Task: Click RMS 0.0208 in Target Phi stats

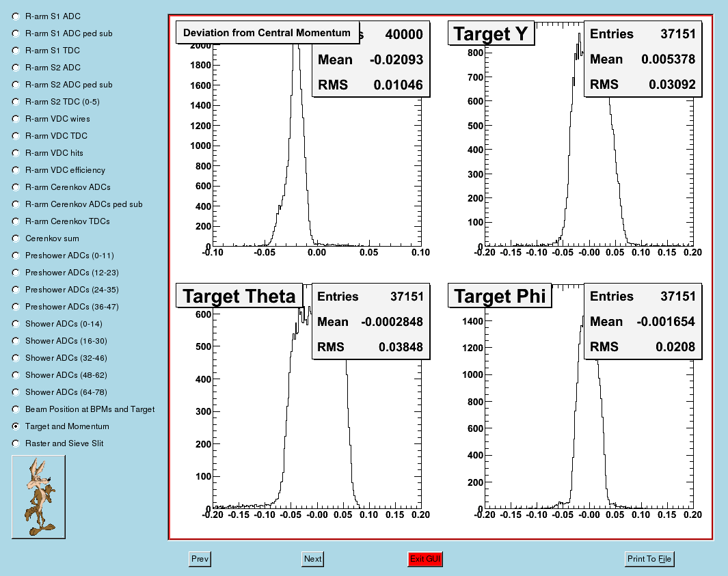Action: click(643, 346)
